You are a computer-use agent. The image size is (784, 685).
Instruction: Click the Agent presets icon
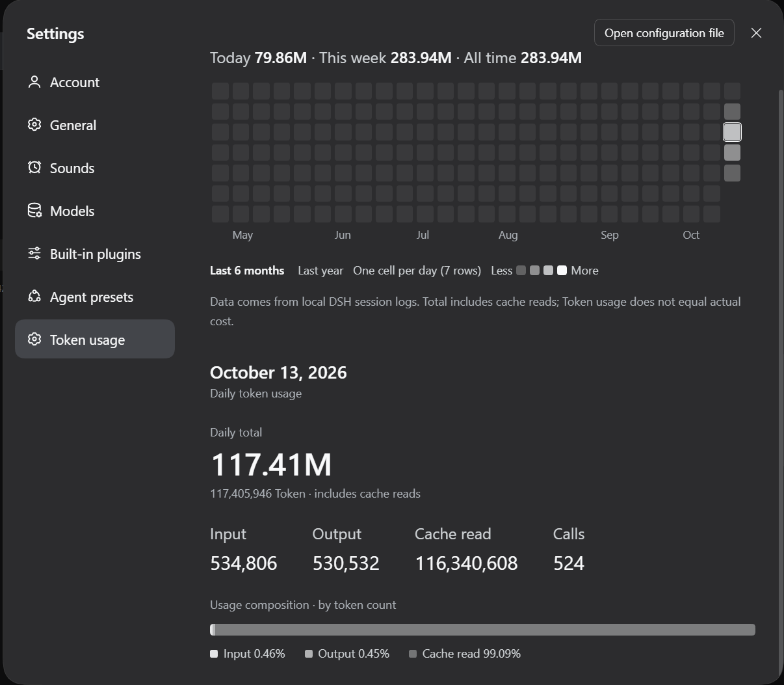[x=34, y=297]
